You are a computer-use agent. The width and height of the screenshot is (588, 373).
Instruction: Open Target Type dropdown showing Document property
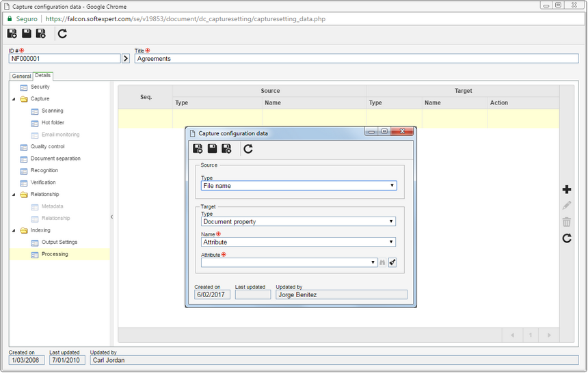coord(298,221)
